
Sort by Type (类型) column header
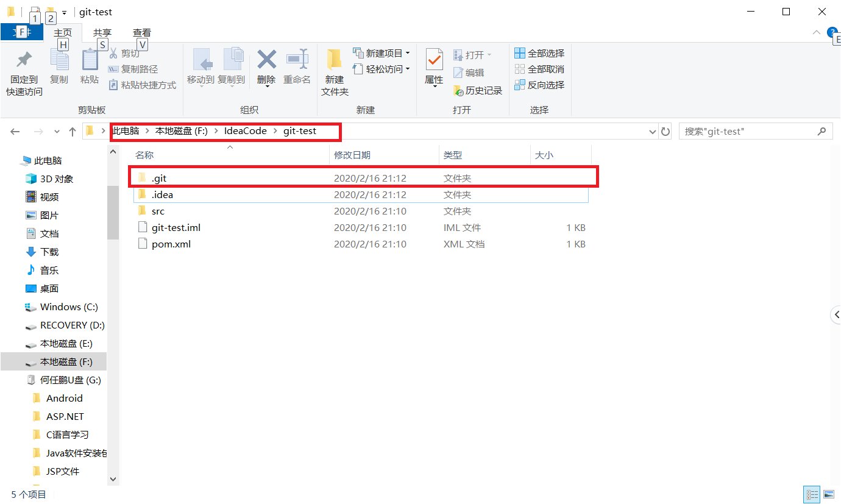pyautogui.click(x=484, y=155)
